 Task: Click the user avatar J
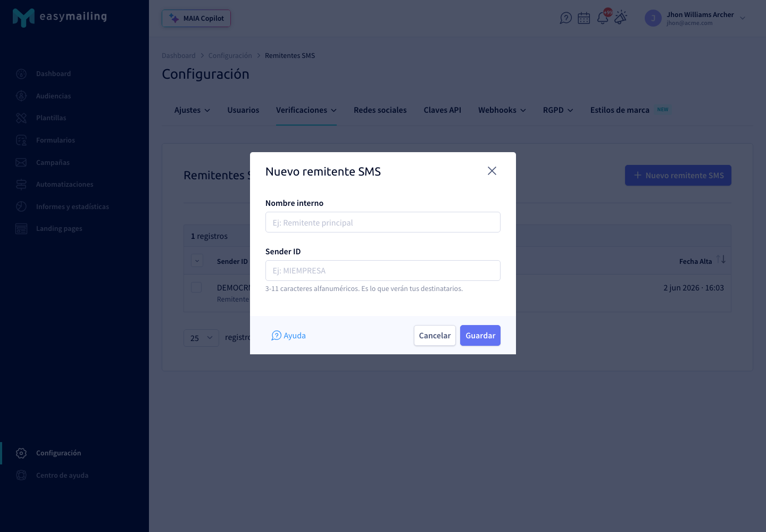(x=653, y=18)
